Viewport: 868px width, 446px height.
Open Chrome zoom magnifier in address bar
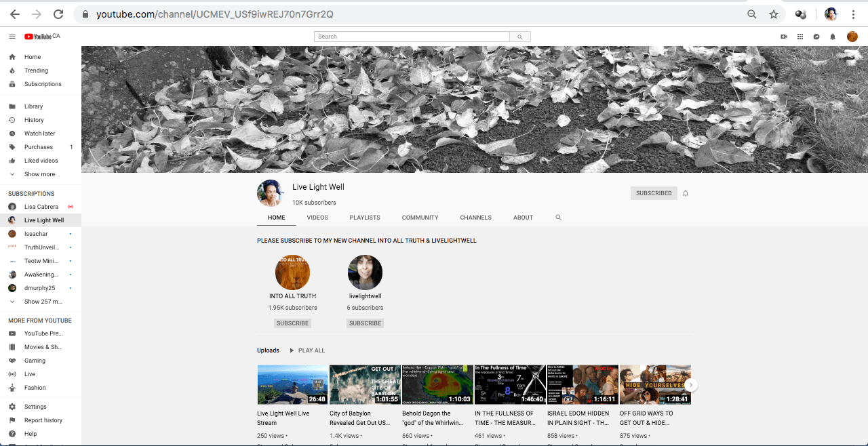coord(752,14)
